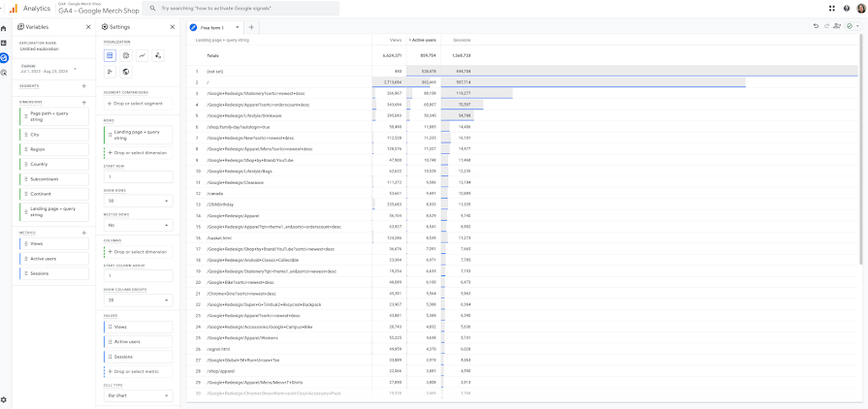This screenshot has width=868, height=409.
Task: Add a new metric with plus icon
Action: [84, 233]
